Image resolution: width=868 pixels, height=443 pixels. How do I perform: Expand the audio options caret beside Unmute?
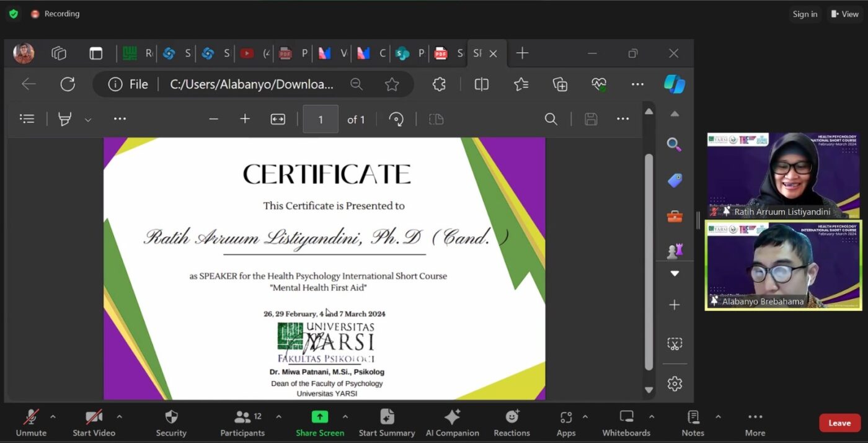[x=53, y=416]
